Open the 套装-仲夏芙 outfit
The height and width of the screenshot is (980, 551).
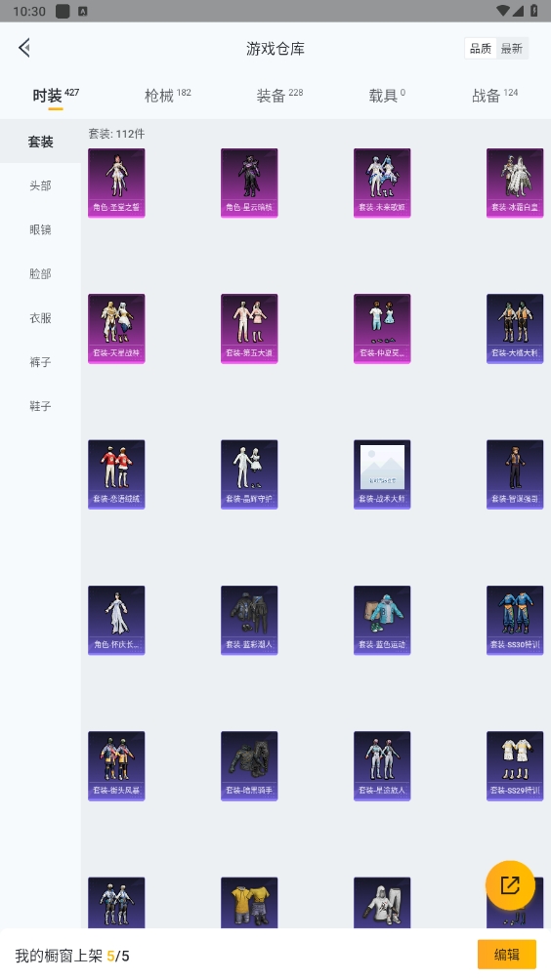click(x=382, y=329)
